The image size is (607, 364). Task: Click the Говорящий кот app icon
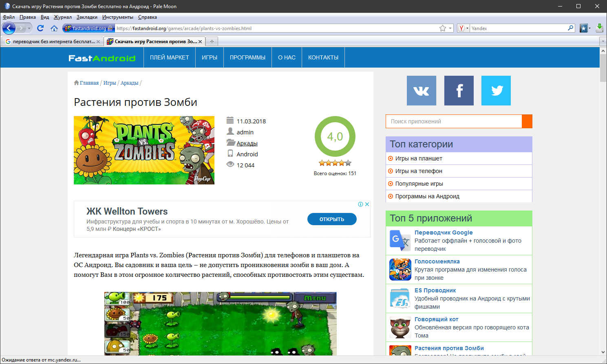point(400,327)
